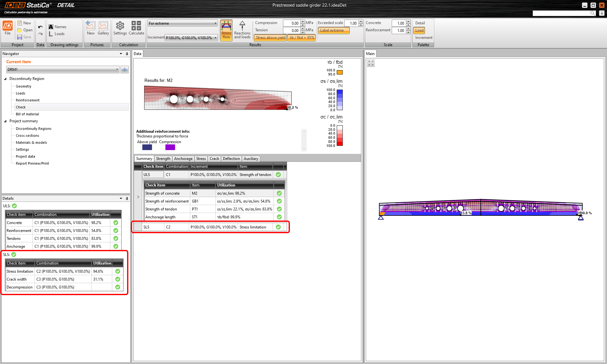Click the undo arrow icon
Viewport: 607px width, 364px height.
point(40,27)
